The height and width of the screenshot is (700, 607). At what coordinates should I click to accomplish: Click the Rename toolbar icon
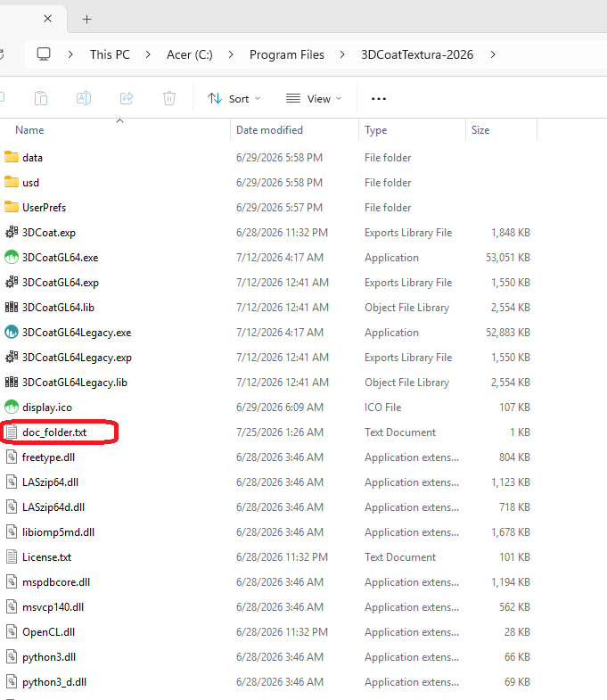[x=84, y=98]
